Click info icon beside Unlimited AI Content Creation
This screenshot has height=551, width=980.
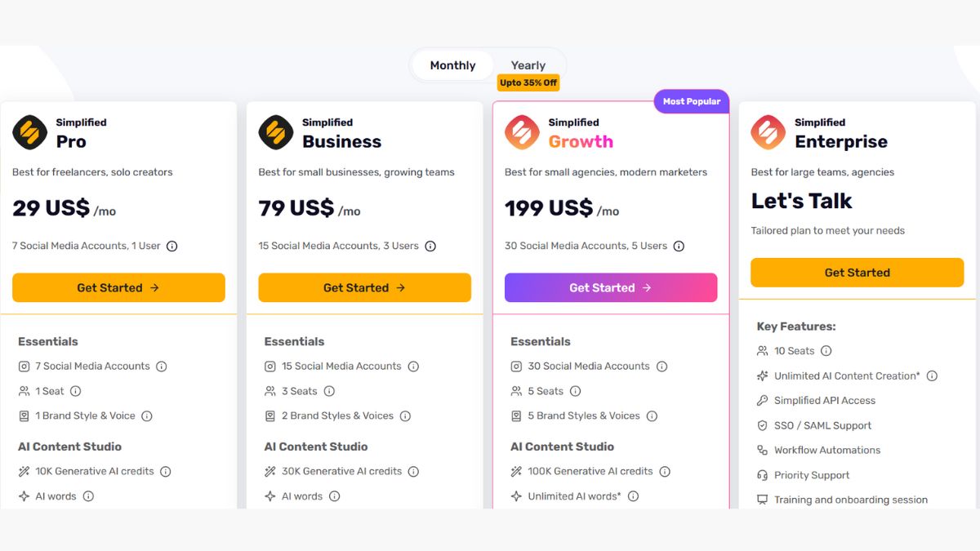(932, 376)
